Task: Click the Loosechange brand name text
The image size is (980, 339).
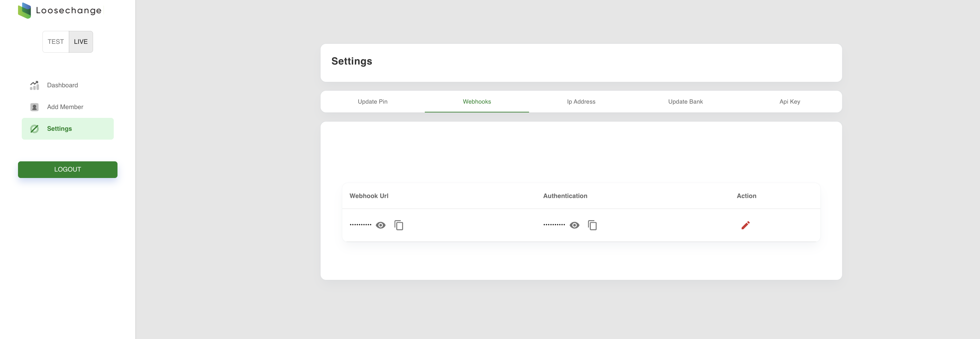Action: pyautogui.click(x=69, y=11)
